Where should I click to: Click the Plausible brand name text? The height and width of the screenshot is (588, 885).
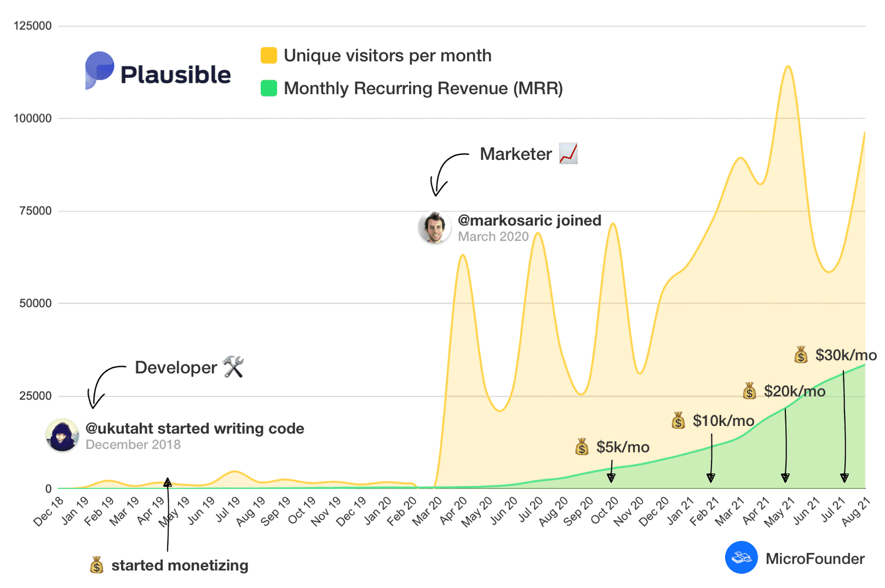(175, 75)
